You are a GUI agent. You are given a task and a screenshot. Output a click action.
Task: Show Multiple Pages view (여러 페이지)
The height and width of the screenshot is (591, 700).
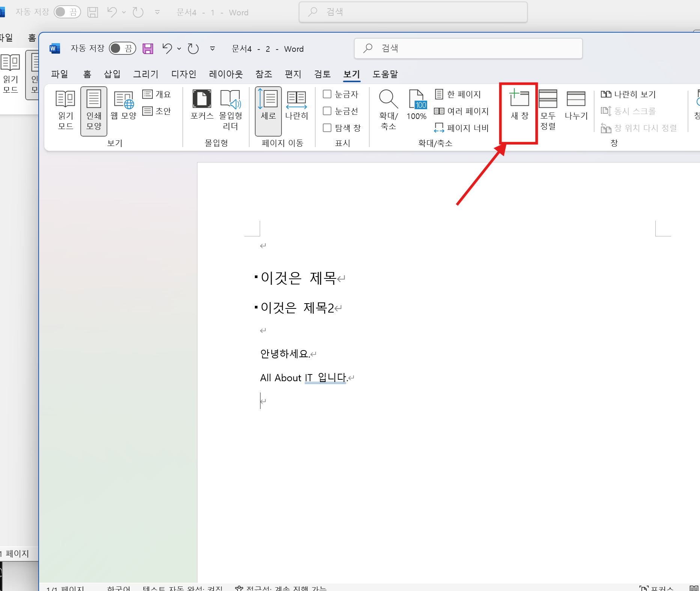tap(462, 111)
